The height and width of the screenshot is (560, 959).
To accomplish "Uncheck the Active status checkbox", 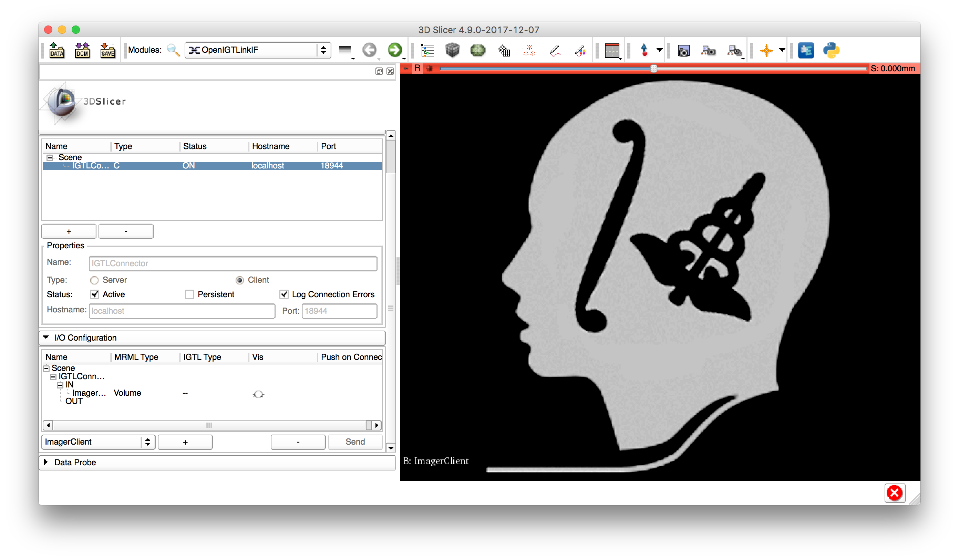I will 95,294.
